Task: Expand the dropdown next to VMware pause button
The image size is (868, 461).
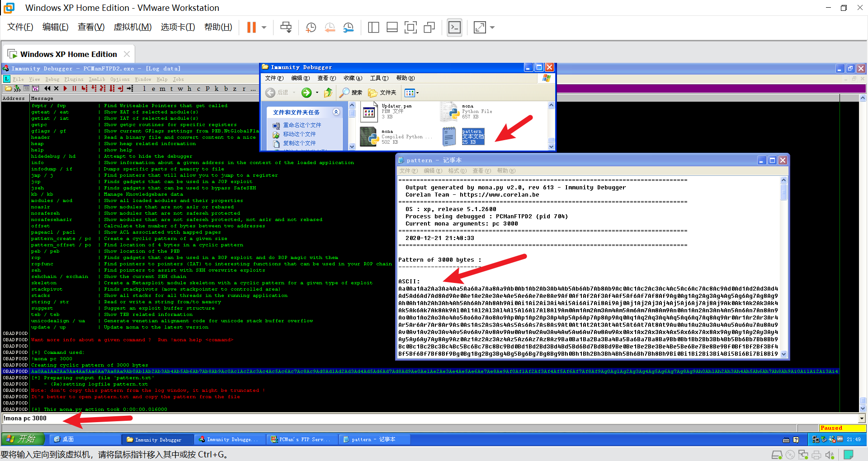Action: pos(264,28)
